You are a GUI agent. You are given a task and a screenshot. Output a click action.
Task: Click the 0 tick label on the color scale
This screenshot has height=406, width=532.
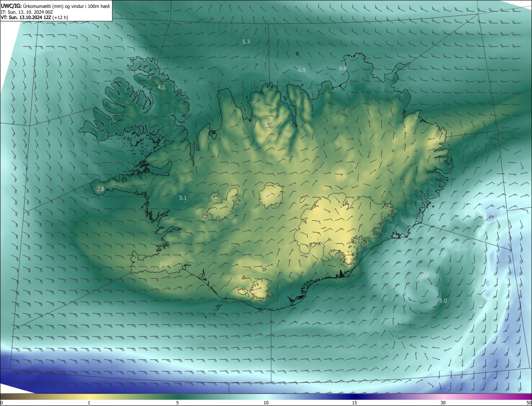[x=2, y=403]
